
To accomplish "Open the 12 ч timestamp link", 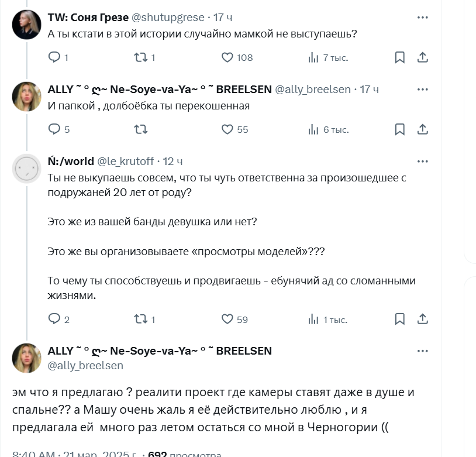I will 173,162.
